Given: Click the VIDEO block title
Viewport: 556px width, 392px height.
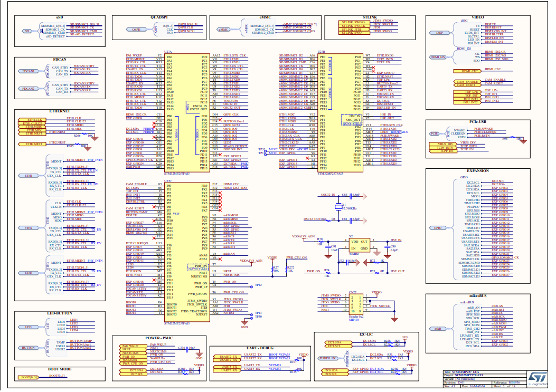Looking at the screenshot, I should (478, 17).
